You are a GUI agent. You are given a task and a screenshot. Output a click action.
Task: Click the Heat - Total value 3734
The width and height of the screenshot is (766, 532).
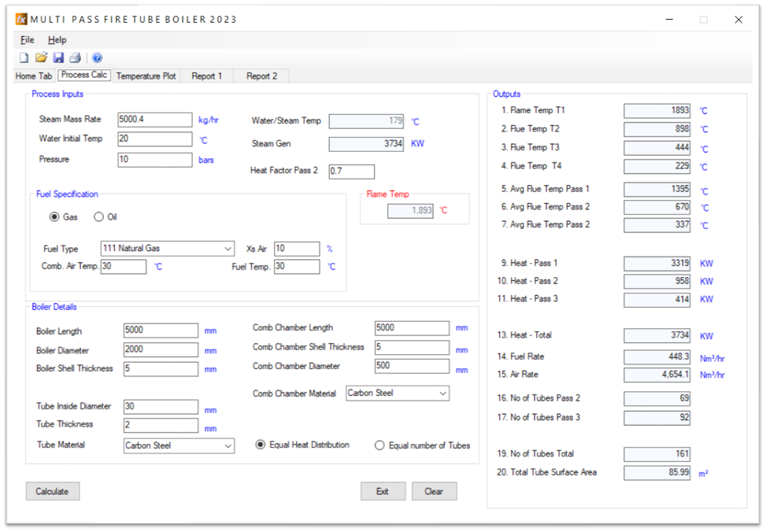657,335
